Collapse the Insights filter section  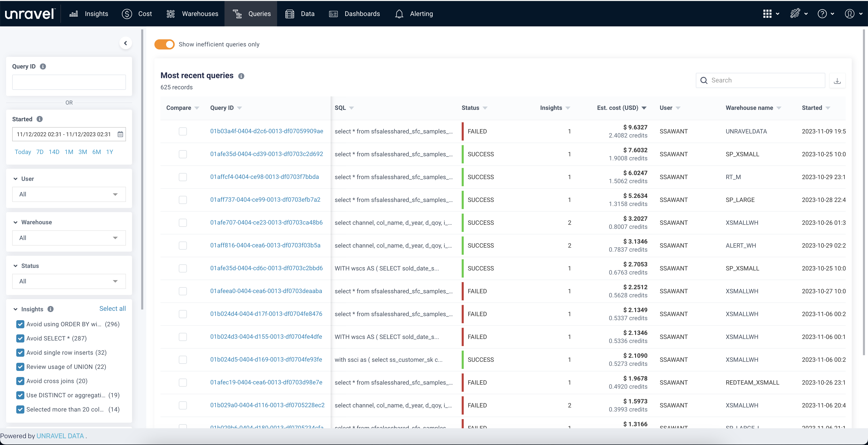click(15, 309)
